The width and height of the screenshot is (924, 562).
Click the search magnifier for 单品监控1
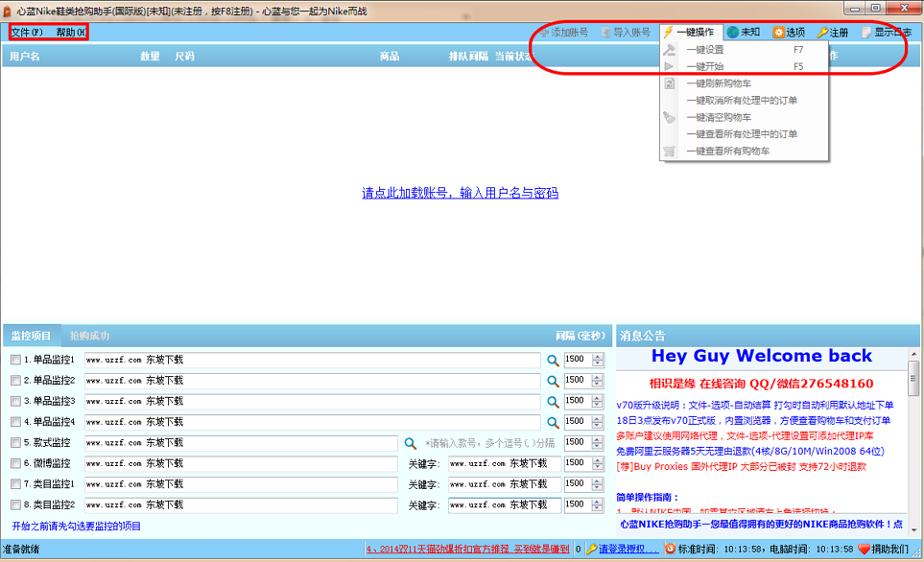click(x=553, y=361)
